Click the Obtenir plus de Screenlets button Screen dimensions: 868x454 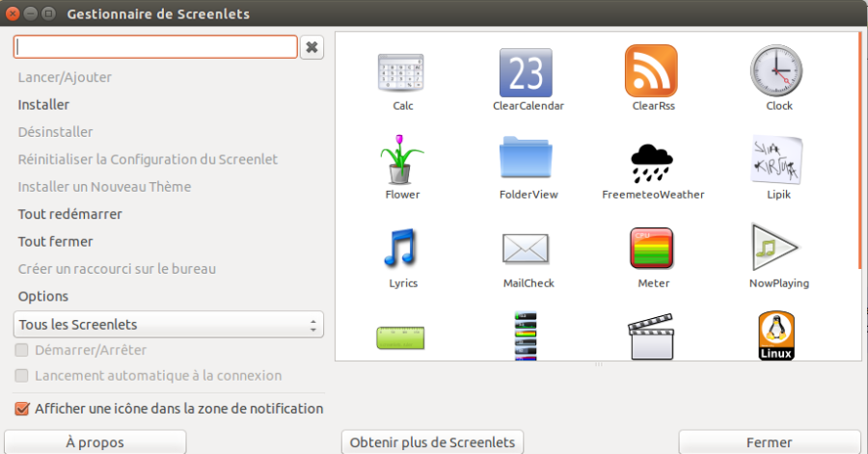pyautogui.click(x=432, y=442)
